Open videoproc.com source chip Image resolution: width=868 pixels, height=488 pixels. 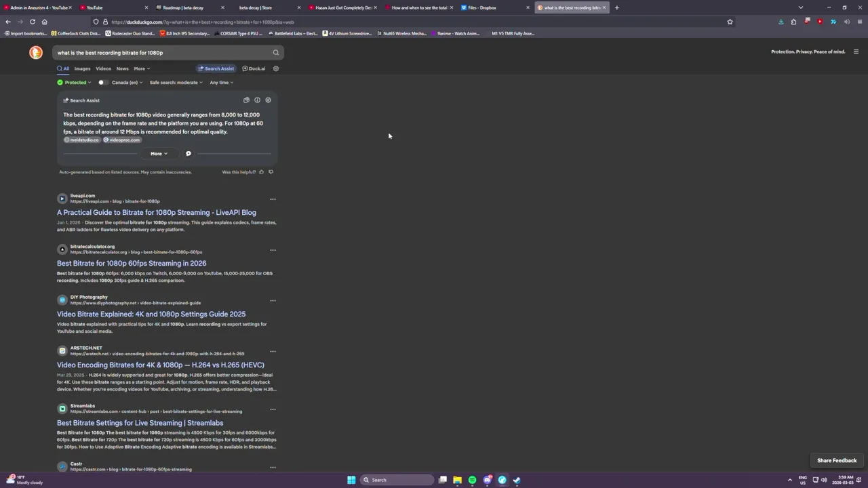click(122, 140)
